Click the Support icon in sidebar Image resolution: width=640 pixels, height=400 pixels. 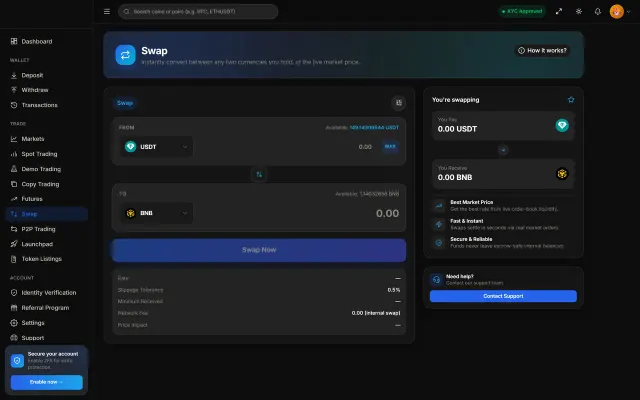click(14, 338)
